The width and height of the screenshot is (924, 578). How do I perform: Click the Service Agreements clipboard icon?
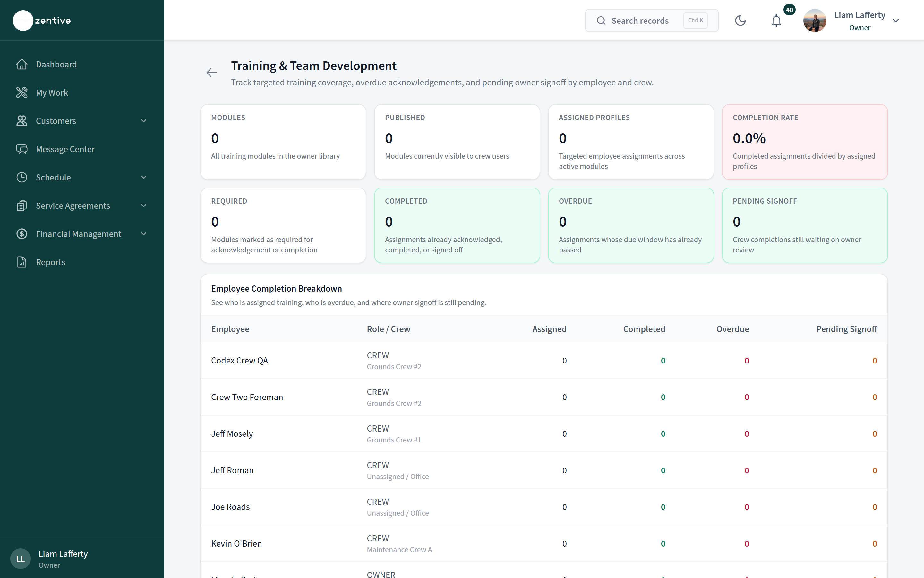click(22, 206)
